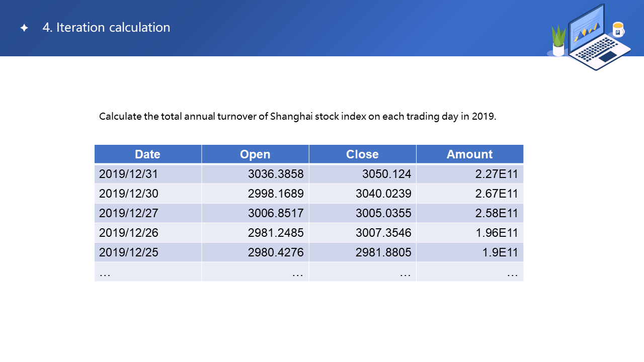Click the Close column header

click(362, 154)
